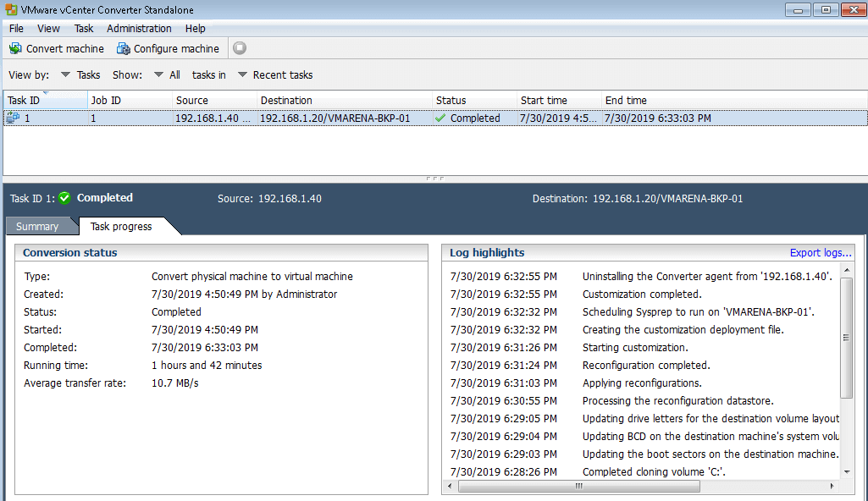Click log entry Processing the reconfiguration datastore

pyautogui.click(x=678, y=400)
